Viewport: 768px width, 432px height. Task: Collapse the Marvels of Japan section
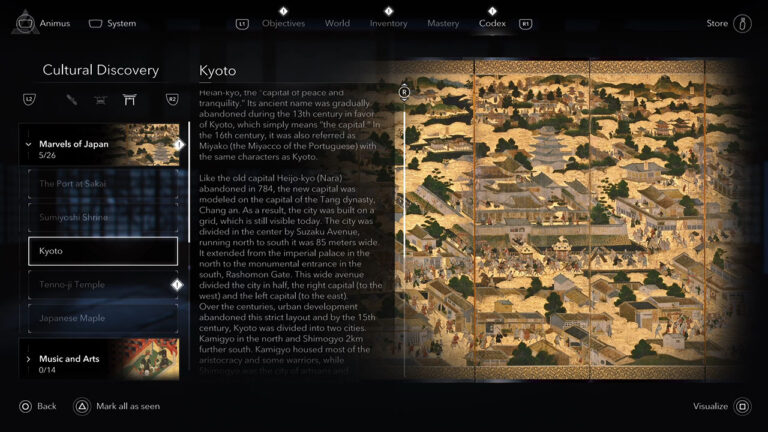[x=28, y=144]
